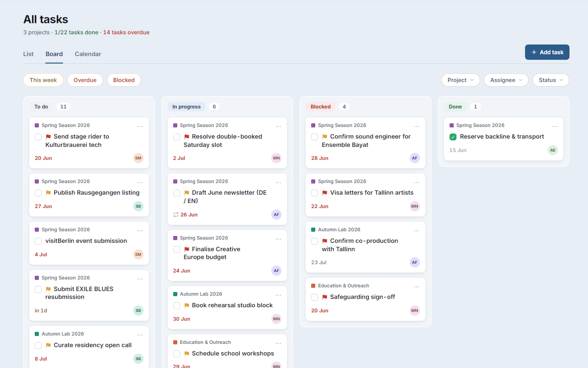588x368 pixels.
Task: Open more options on Reserve backline & transport card
Action: (x=555, y=126)
